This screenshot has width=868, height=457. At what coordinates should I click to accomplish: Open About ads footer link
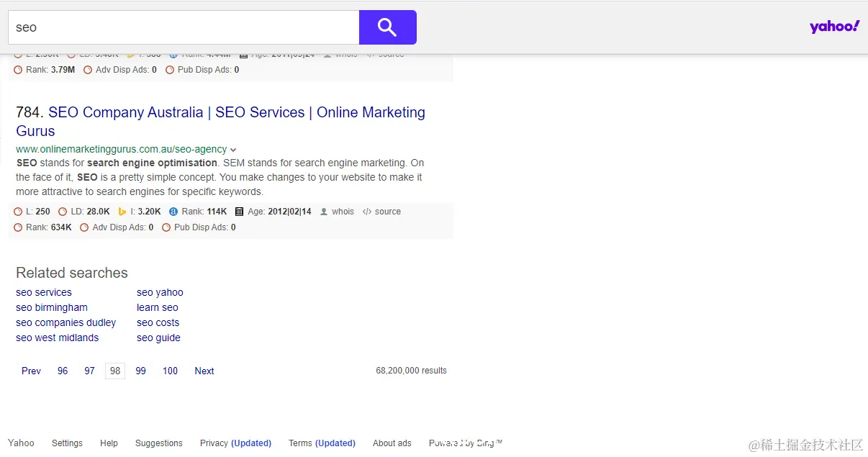pyautogui.click(x=392, y=443)
